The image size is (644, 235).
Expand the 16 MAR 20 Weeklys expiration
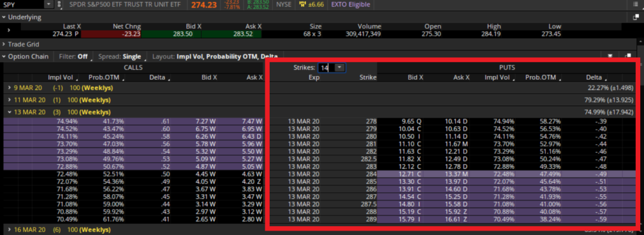[x=9, y=230]
